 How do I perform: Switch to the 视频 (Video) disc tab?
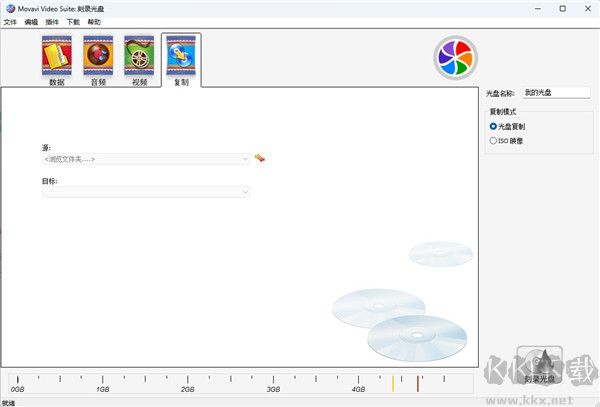(139, 60)
